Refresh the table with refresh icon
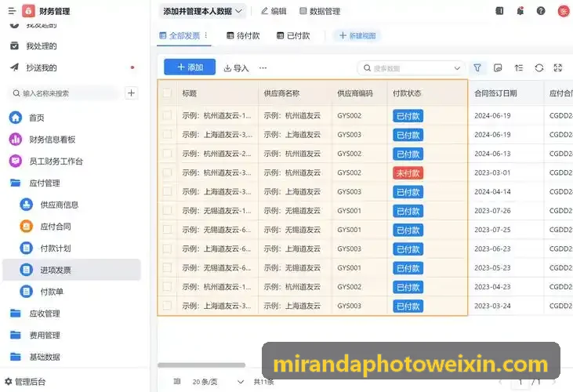The image size is (573, 392). (539, 67)
